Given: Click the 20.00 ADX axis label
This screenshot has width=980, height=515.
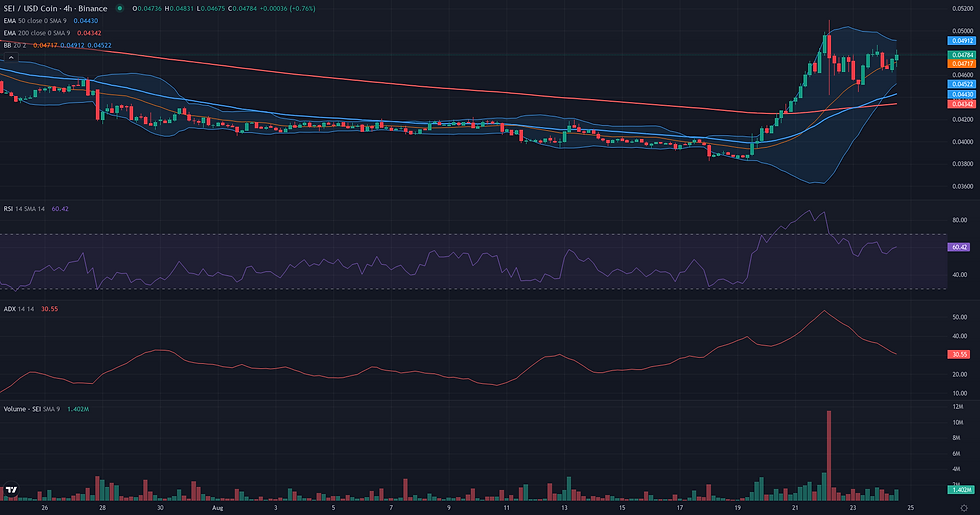Looking at the screenshot, I should coord(959,374).
